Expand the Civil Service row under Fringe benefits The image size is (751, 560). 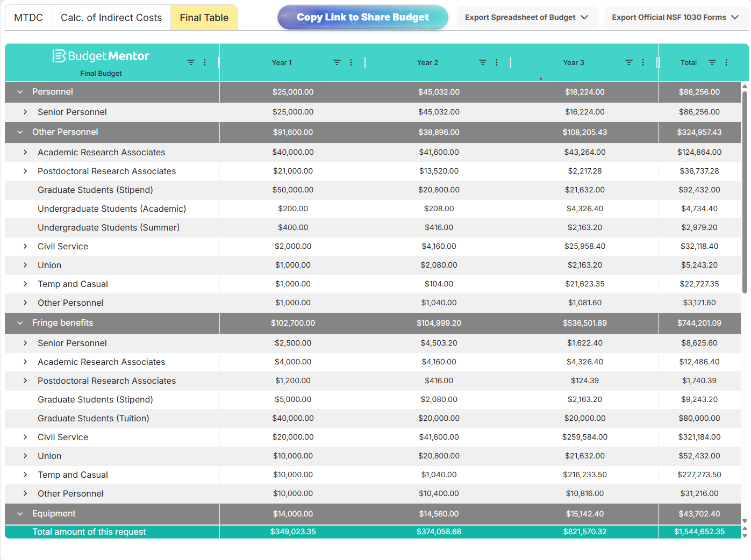coord(25,437)
